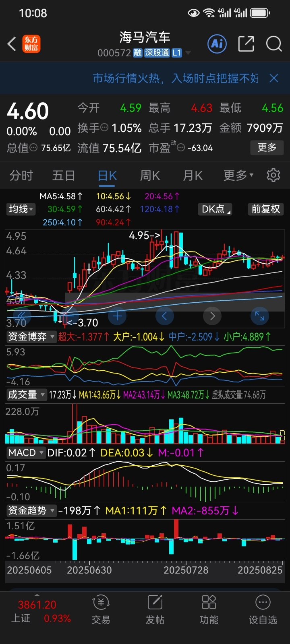Viewport: 290px width, 644px height.
Task: Tap the DIF:0.02 value
Action: 71,453
